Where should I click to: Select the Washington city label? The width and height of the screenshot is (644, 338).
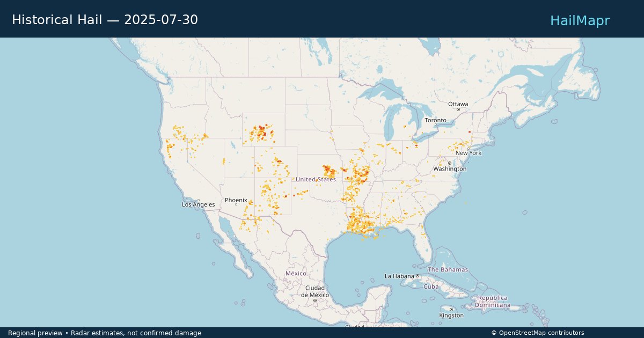click(x=450, y=168)
